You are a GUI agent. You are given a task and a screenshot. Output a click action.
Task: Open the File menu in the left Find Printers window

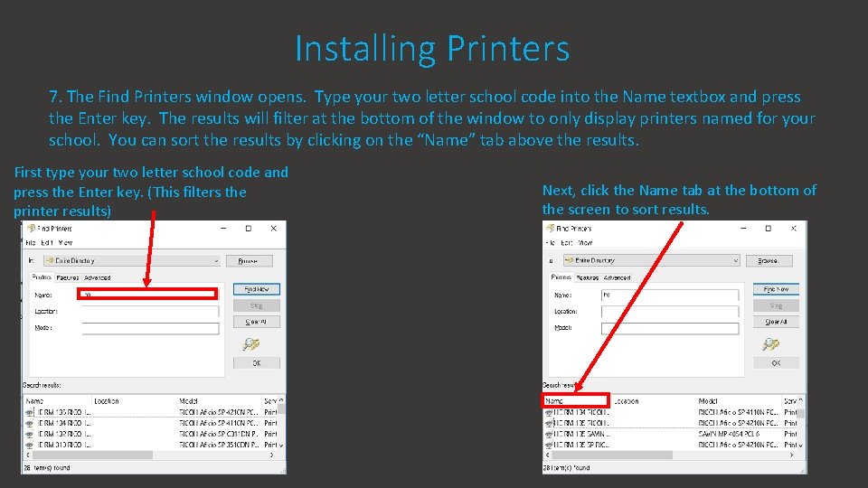[x=31, y=243]
